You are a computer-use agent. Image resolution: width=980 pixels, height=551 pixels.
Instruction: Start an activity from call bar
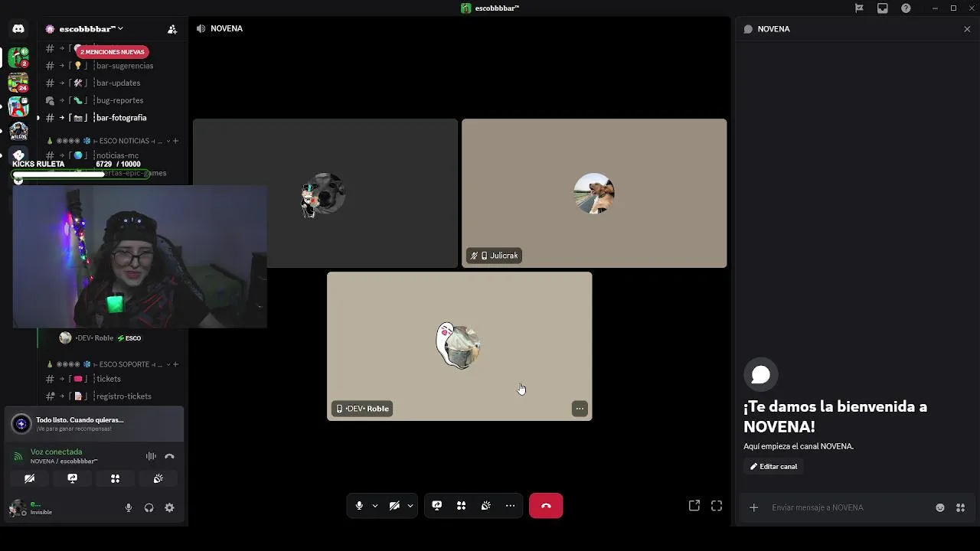pos(461,506)
